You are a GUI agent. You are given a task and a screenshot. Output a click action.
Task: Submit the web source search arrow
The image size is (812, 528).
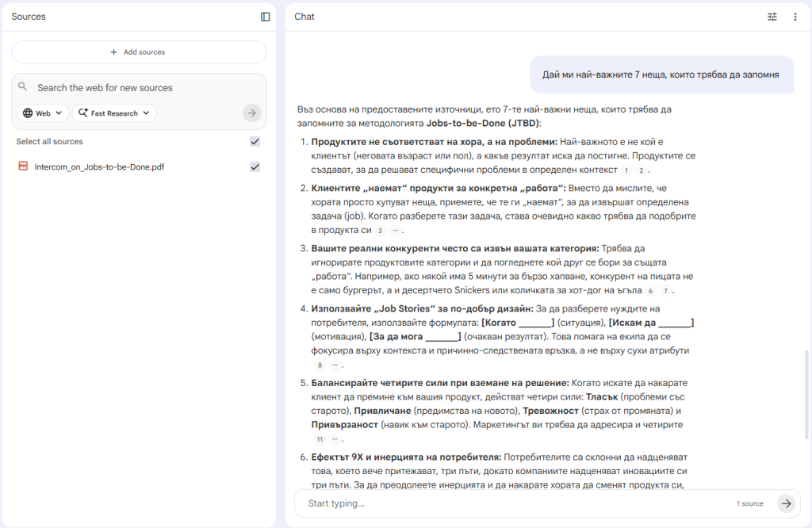[x=252, y=113]
